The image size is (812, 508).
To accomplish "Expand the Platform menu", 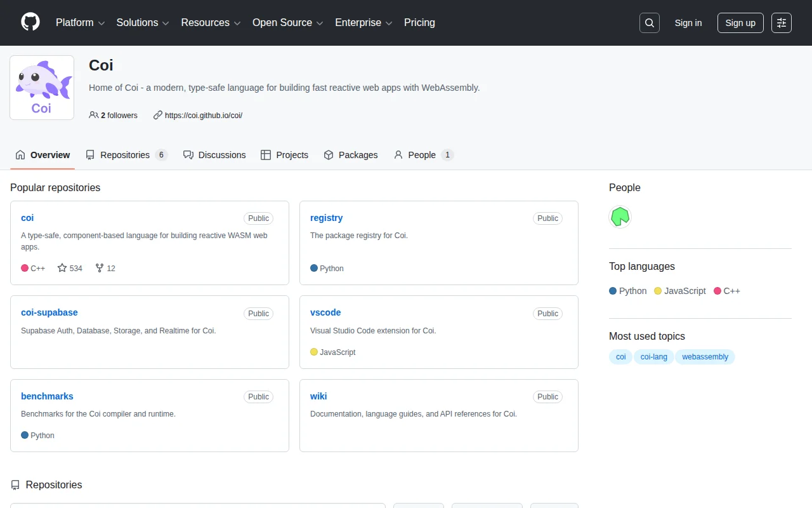I will [x=80, y=22].
